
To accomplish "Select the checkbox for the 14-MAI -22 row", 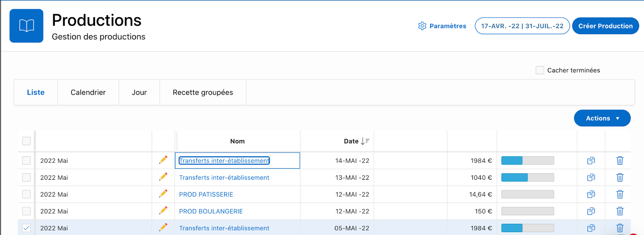I will 27,161.
